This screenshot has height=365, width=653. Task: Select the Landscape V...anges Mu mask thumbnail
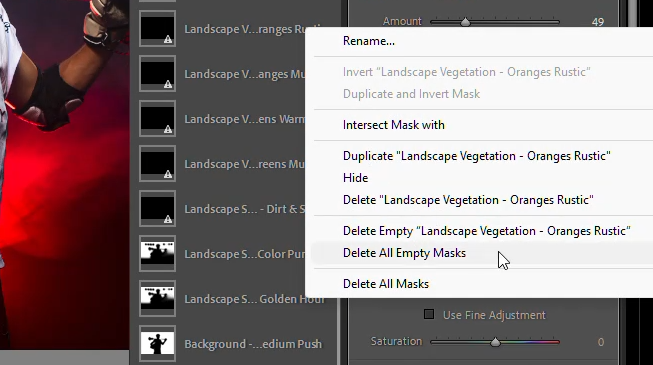(157, 73)
